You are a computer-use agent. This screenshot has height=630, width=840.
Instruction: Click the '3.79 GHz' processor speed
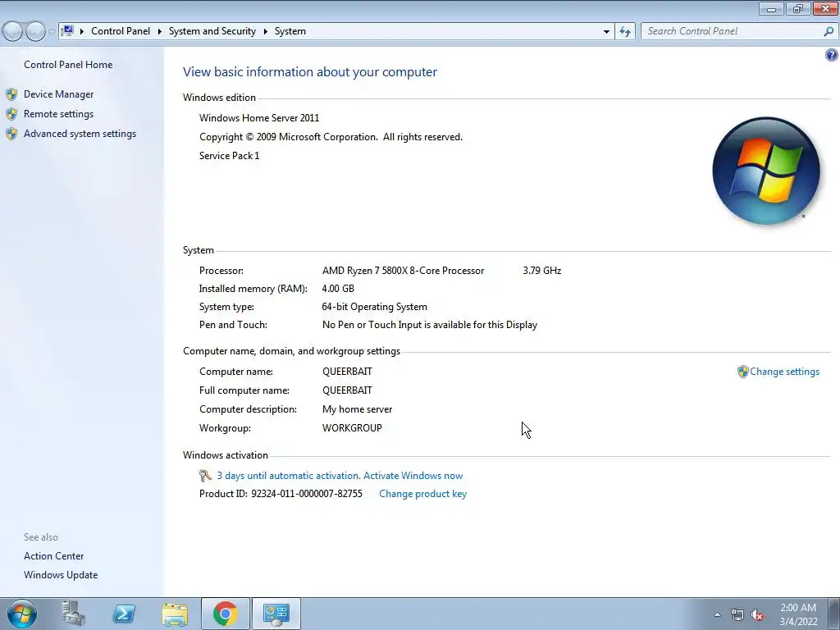click(x=542, y=271)
